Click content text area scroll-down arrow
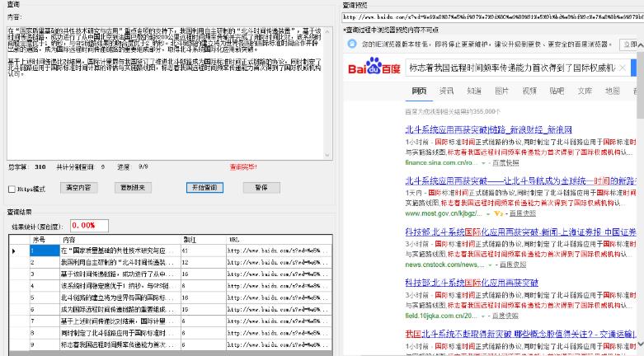This screenshot has width=644, height=356. [327, 155]
